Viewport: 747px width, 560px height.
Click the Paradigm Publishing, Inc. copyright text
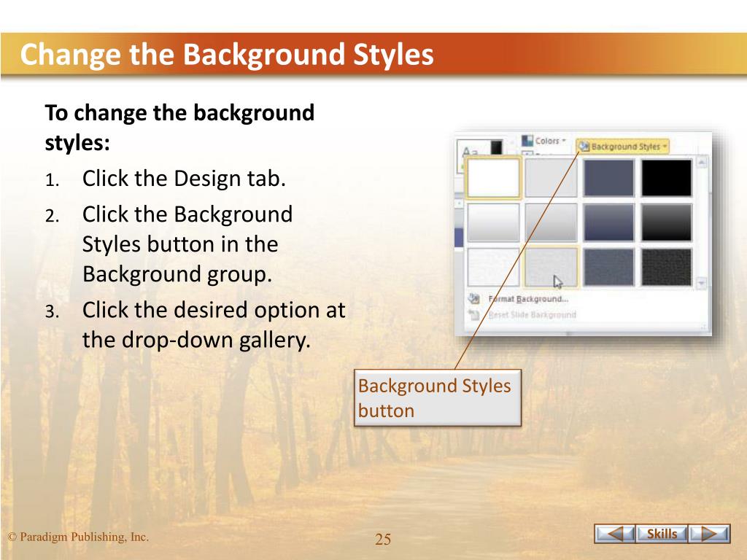tap(78, 537)
